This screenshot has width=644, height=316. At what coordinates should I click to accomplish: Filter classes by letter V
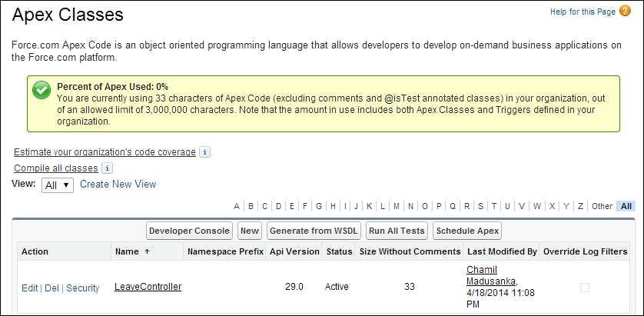(x=522, y=206)
